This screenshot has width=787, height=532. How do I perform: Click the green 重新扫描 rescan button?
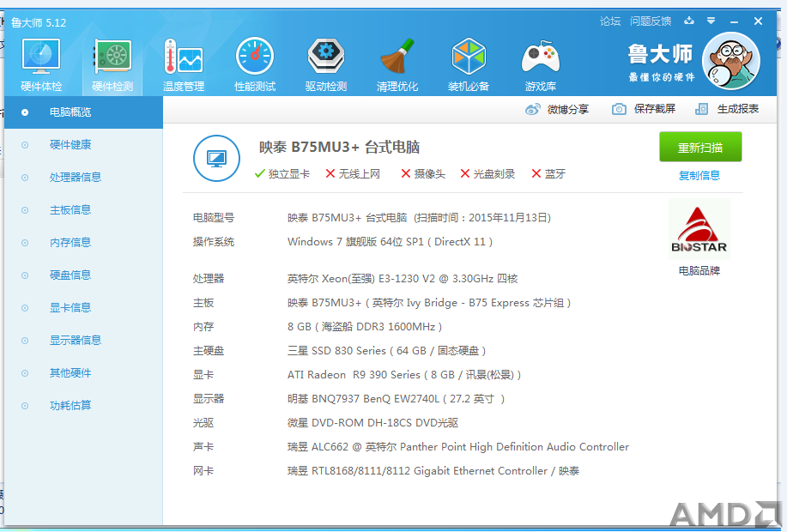point(700,147)
